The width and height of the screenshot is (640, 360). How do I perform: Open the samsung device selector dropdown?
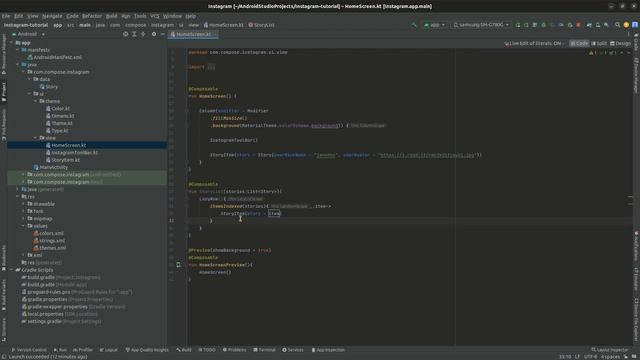pos(481,25)
